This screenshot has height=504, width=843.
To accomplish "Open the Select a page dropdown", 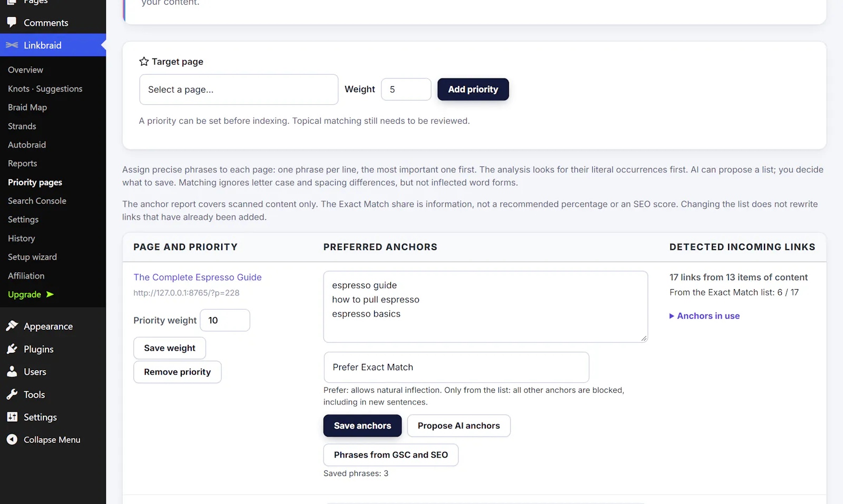I will point(239,90).
